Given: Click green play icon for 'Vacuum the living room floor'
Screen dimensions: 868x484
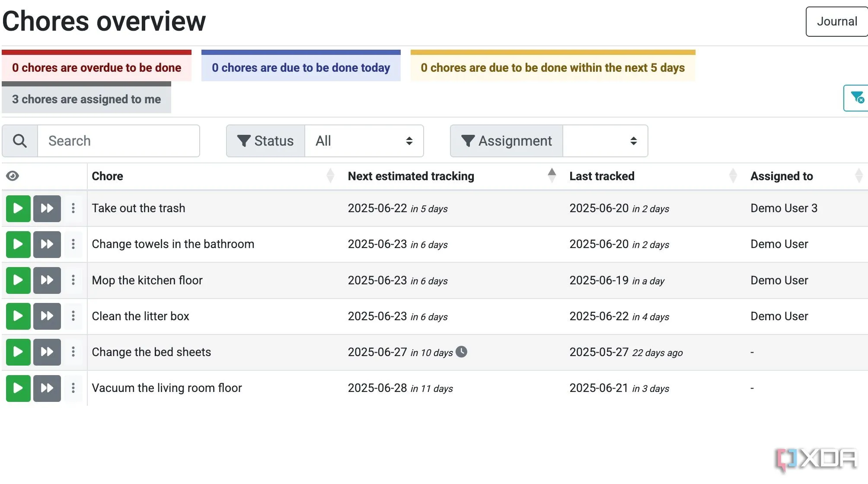Looking at the screenshot, I should (x=18, y=388).
